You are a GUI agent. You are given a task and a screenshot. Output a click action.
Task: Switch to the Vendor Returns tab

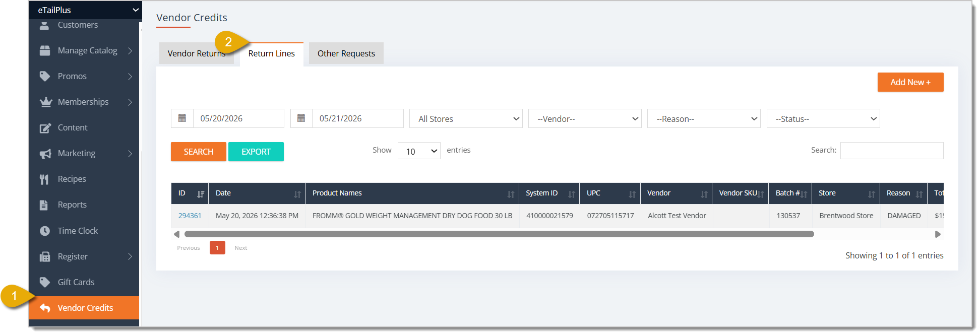197,53
